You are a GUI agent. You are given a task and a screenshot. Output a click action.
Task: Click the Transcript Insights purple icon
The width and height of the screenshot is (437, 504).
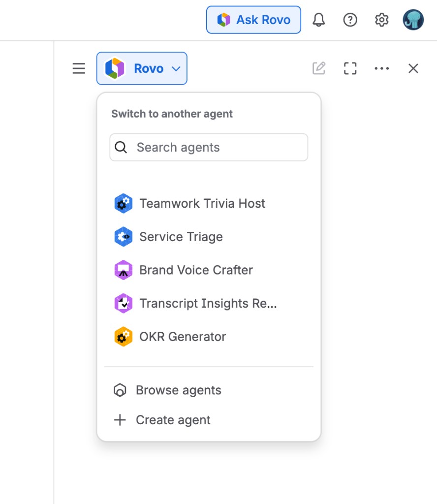coord(124,303)
